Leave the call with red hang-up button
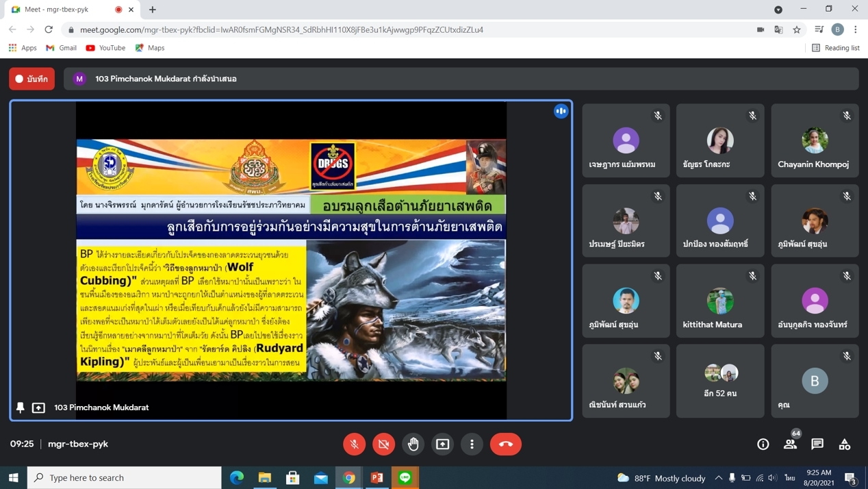The image size is (868, 489). point(505,444)
